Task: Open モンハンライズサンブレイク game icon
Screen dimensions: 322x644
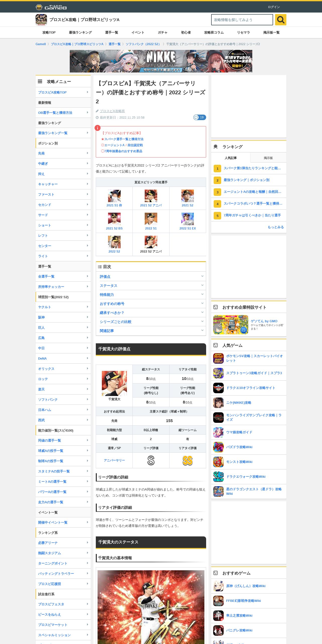Action: coord(218,418)
